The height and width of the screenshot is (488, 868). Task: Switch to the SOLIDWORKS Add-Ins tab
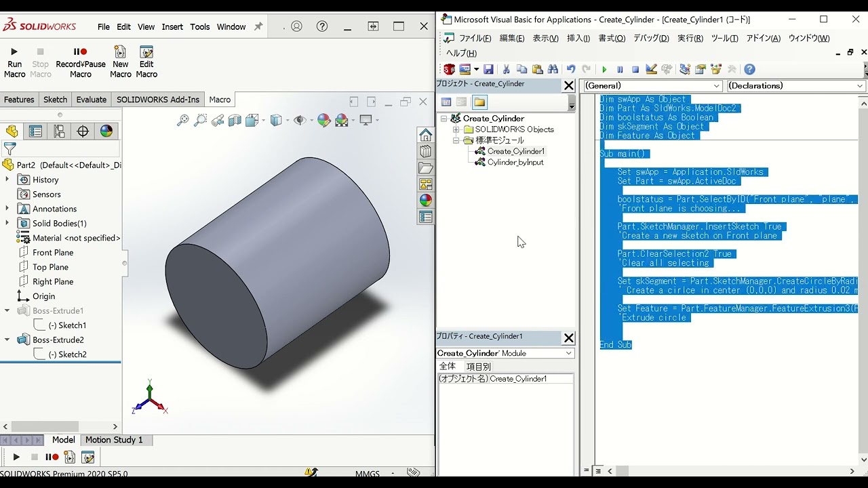pyautogui.click(x=158, y=100)
